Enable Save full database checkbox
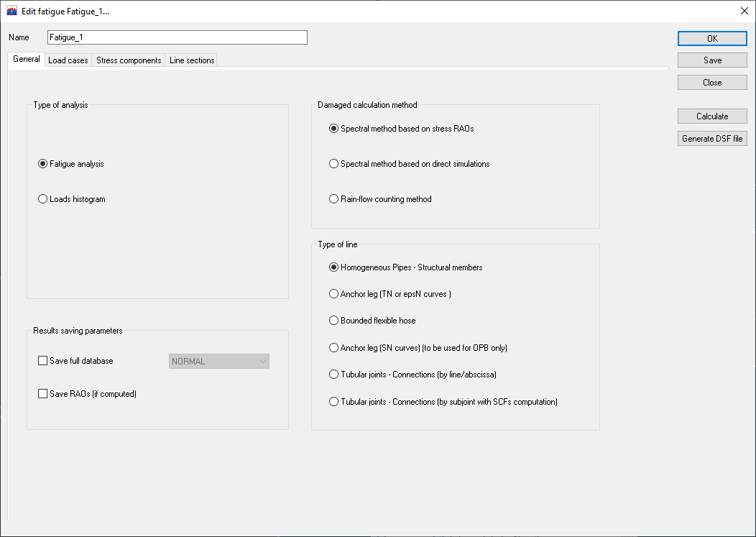 pos(42,361)
